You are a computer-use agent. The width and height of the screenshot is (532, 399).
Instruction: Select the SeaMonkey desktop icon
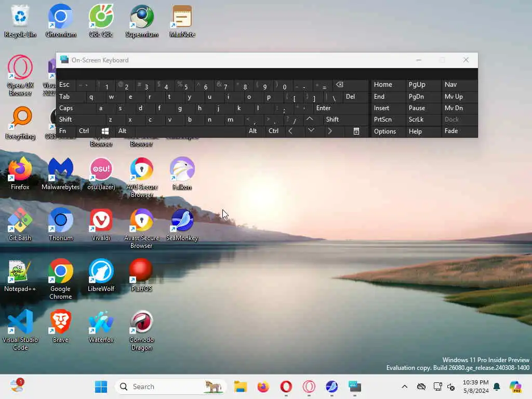pos(182,224)
